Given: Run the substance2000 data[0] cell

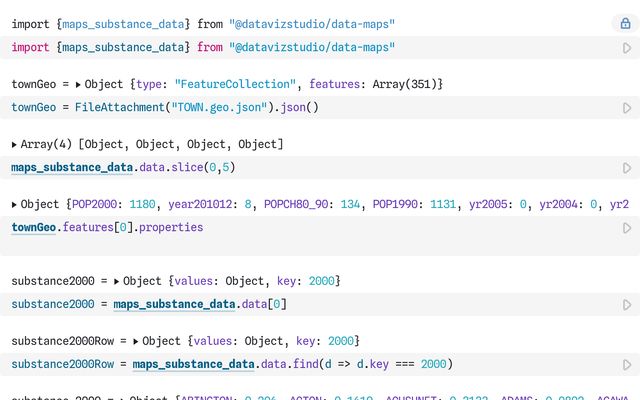Looking at the screenshot, I should point(627,304).
